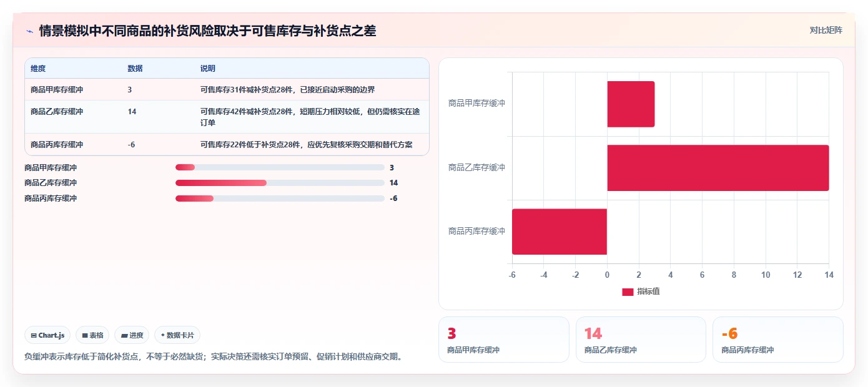868x387 pixels.
Task: Click table cell 商品丙库存缓冲
Action: click(57, 145)
